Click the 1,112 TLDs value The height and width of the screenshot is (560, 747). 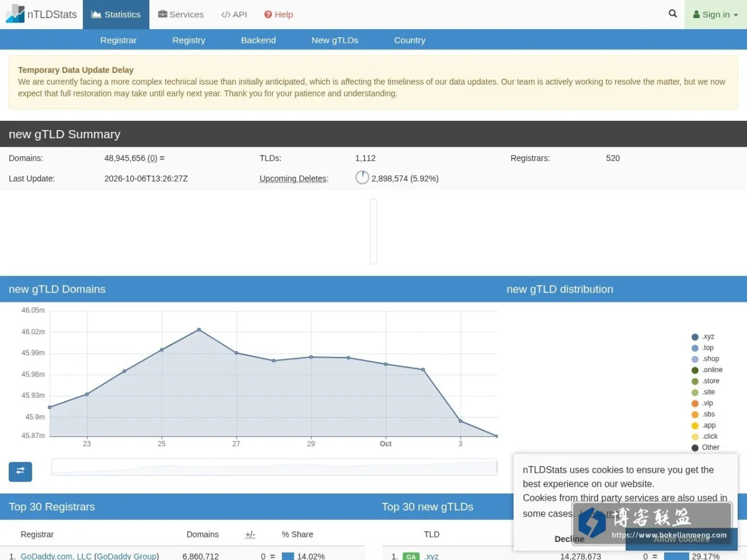pyautogui.click(x=365, y=158)
